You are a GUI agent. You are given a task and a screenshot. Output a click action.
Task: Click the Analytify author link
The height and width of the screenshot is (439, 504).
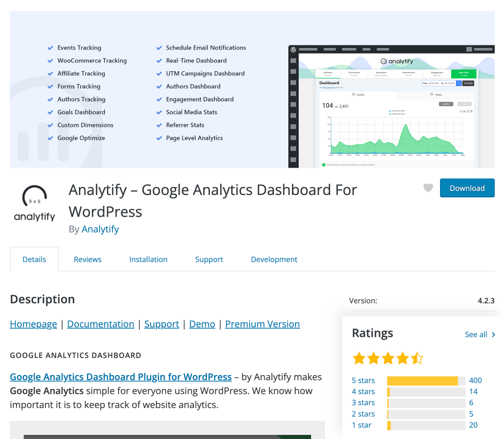tap(100, 229)
